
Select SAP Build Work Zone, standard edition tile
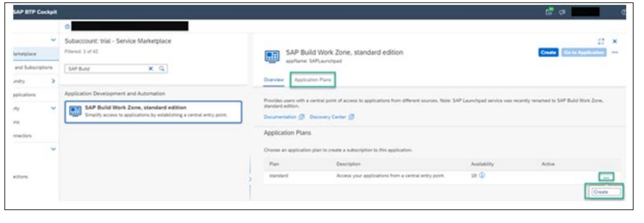pyautogui.click(x=153, y=111)
